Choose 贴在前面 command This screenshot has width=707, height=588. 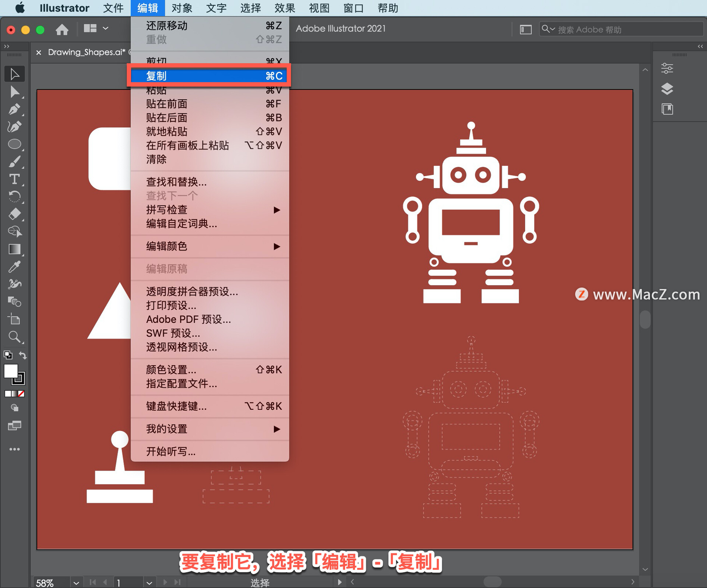click(210, 104)
